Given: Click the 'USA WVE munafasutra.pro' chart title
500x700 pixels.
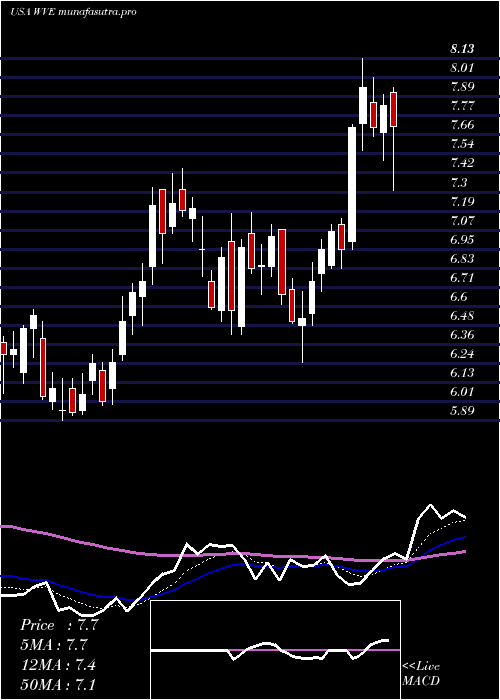Looking at the screenshot, I should (x=73, y=12).
